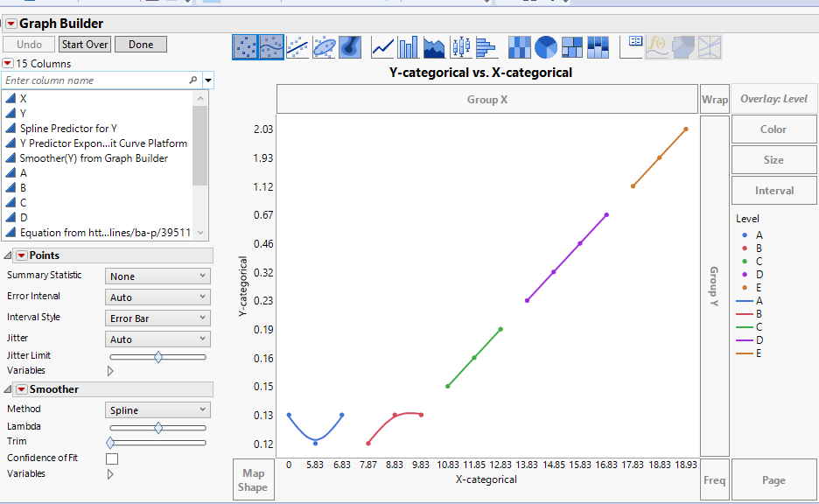The width and height of the screenshot is (819, 504).
Task: Toggle the Confidence of Fit checkbox
Action: pos(112,458)
